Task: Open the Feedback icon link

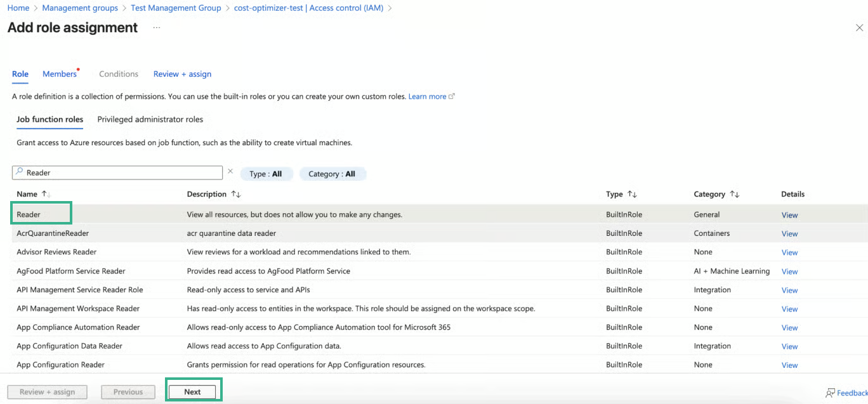Action: (830, 393)
